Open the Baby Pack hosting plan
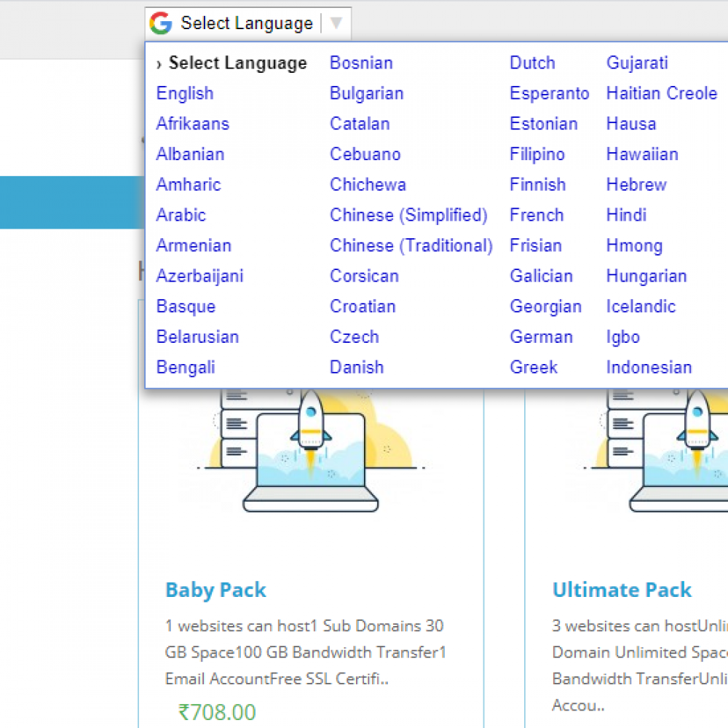Image resolution: width=728 pixels, height=728 pixels. pos(215,590)
